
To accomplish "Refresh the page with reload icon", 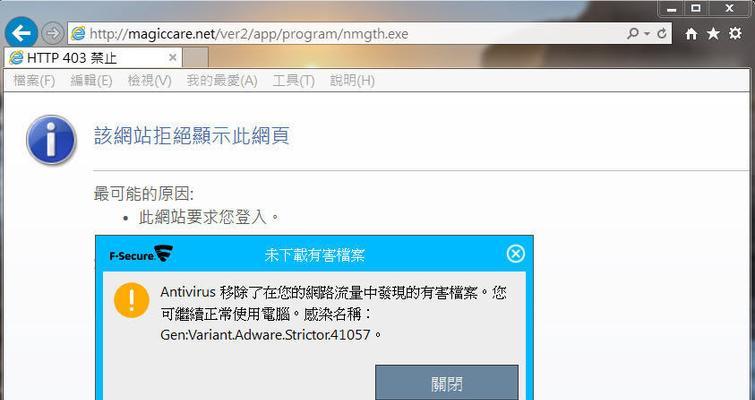I will (x=662, y=33).
